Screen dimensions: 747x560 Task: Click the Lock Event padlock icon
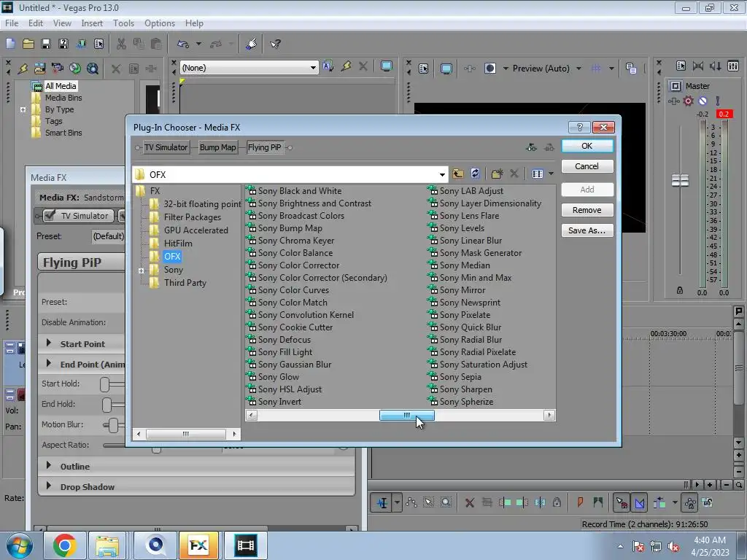coord(557,502)
